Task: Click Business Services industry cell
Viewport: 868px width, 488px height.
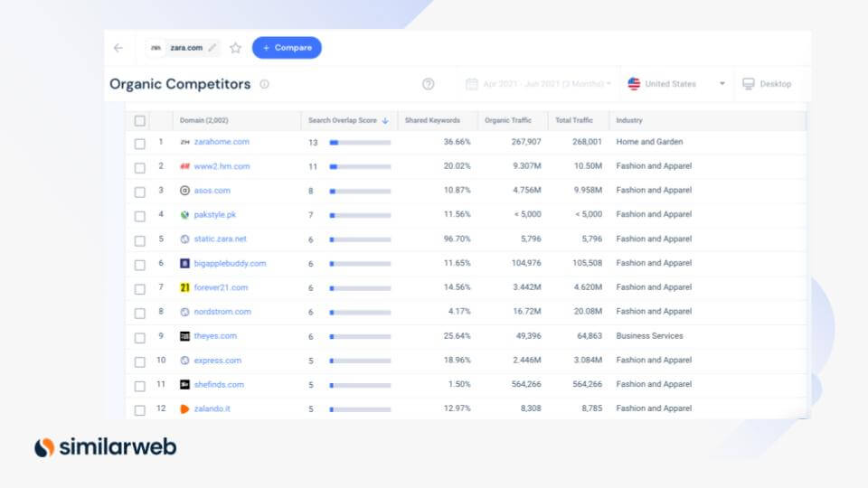Action: [649, 336]
